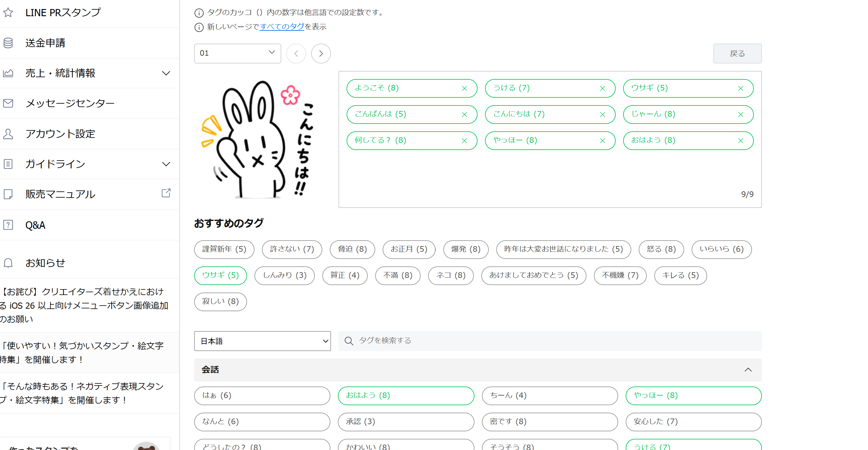Add the recommended tag いらいら (6)

721,250
